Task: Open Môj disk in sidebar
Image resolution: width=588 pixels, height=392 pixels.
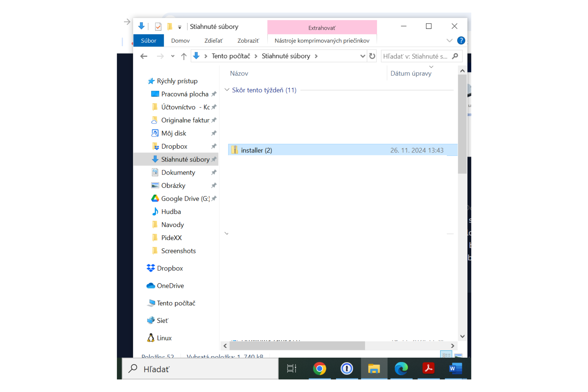Action: (x=174, y=133)
